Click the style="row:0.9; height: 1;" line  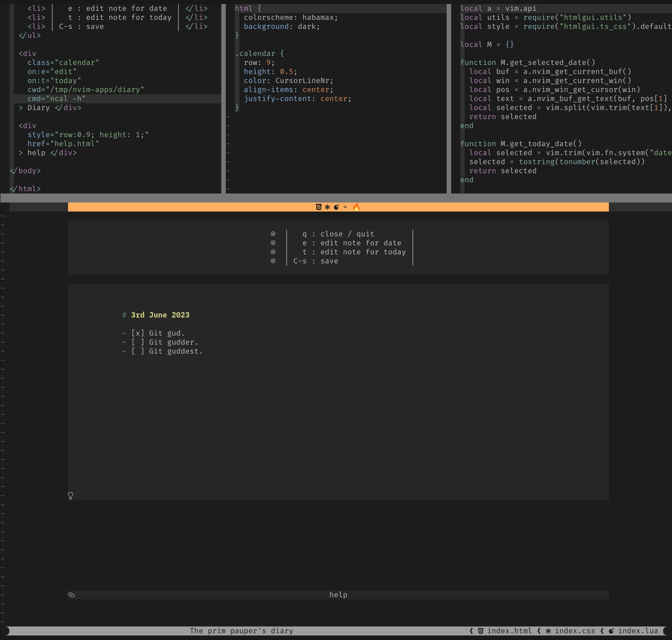[88, 135]
